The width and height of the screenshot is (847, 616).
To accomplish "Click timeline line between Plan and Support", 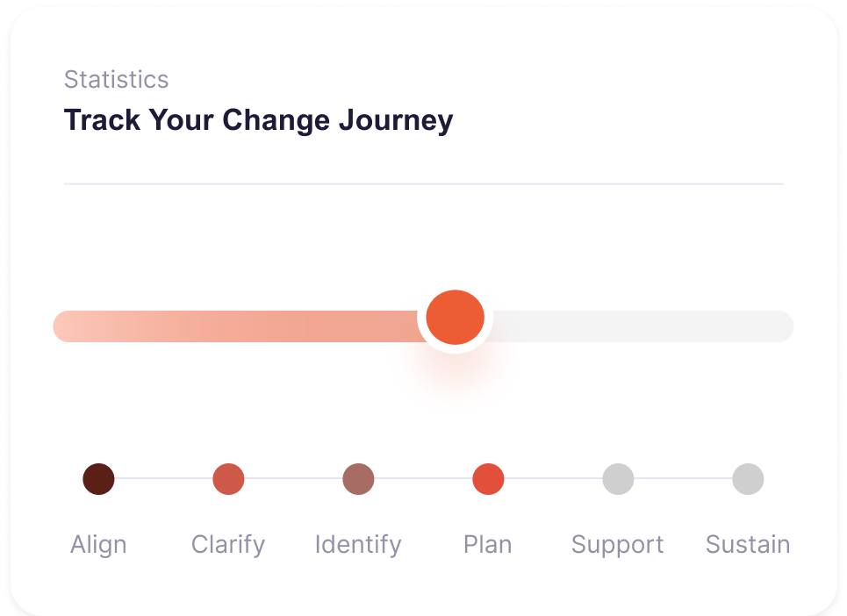I will coord(553,478).
